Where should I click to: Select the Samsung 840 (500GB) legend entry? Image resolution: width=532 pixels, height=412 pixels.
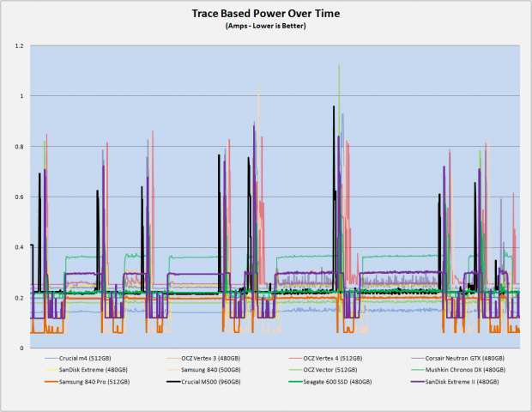pyautogui.click(x=203, y=370)
